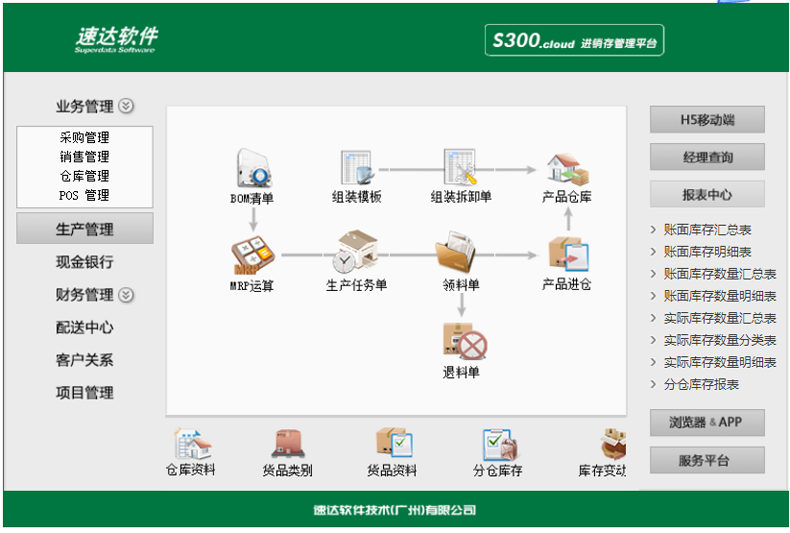Click the 速达软件 logo
790x533 pixels.
pyautogui.click(x=116, y=39)
